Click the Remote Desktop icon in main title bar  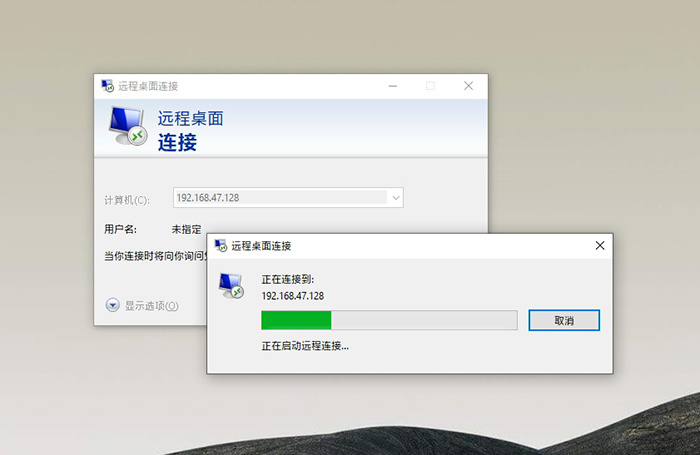107,86
